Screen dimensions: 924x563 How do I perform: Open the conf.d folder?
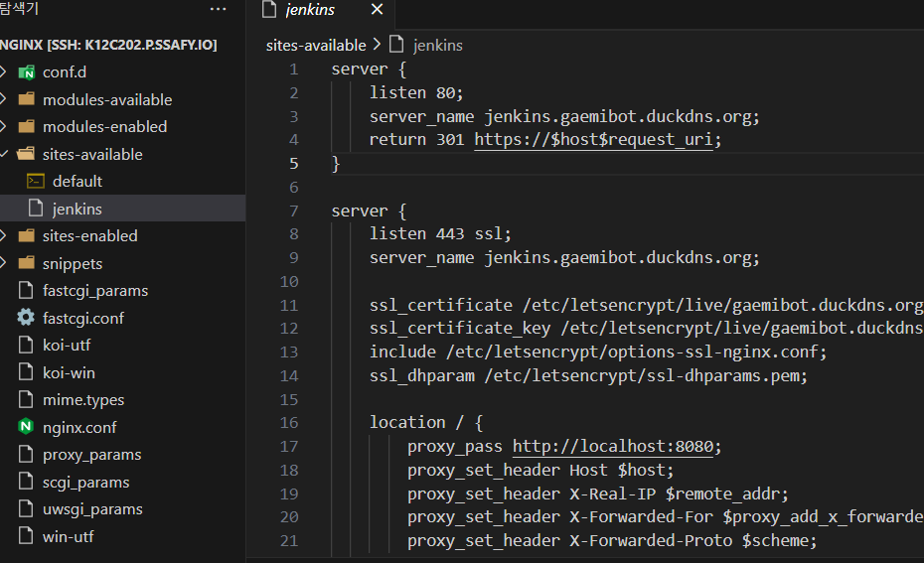pyautogui.click(x=65, y=71)
